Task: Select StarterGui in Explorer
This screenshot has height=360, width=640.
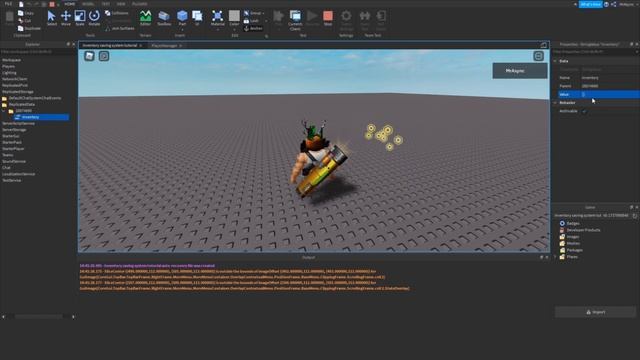Action: pyautogui.click(x=11, y=136)
